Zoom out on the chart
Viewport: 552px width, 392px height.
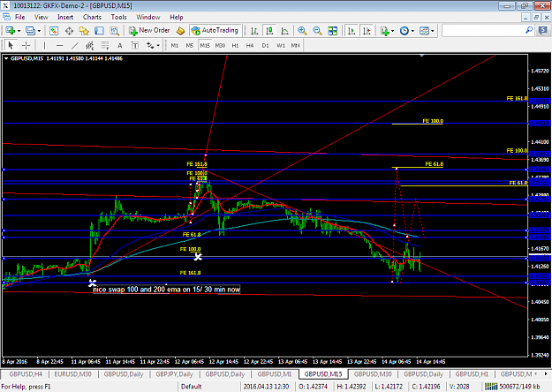(317, 31)
